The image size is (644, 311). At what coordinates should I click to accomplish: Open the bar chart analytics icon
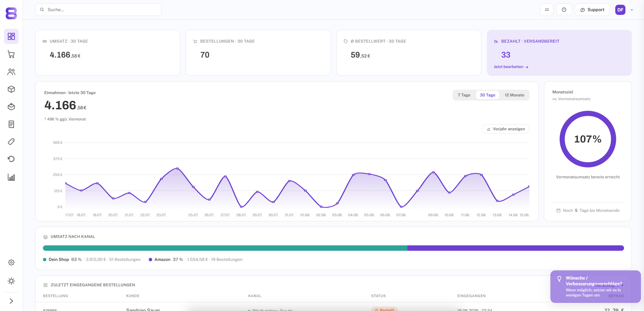pos(11,177)
